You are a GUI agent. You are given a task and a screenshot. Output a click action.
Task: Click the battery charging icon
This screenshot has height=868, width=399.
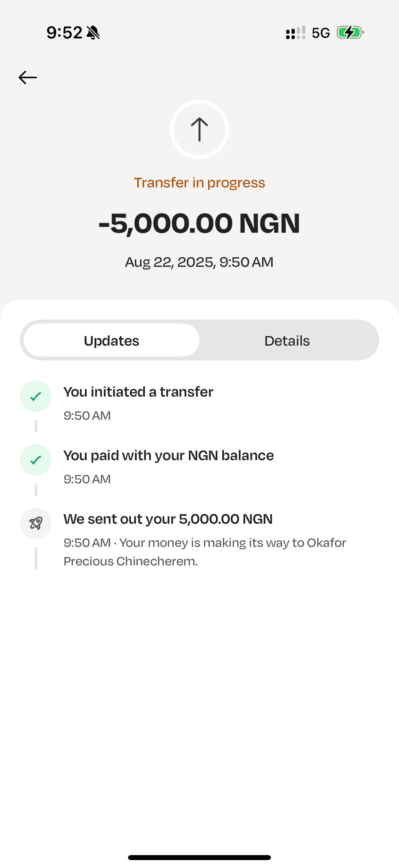tap(350, 33)
